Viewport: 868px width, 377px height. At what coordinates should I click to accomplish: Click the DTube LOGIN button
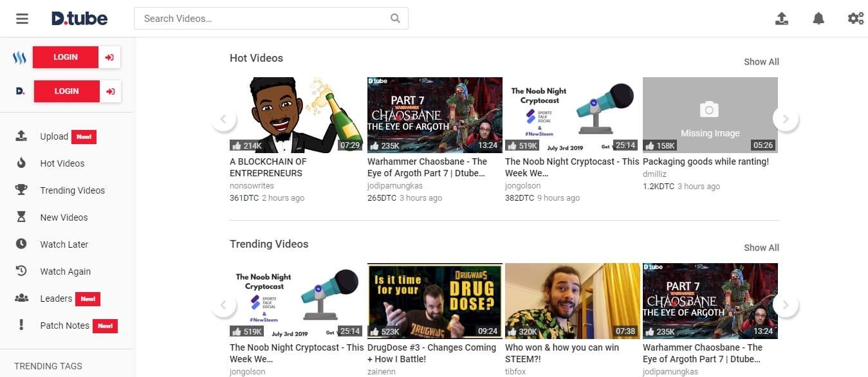coord(66,91)
